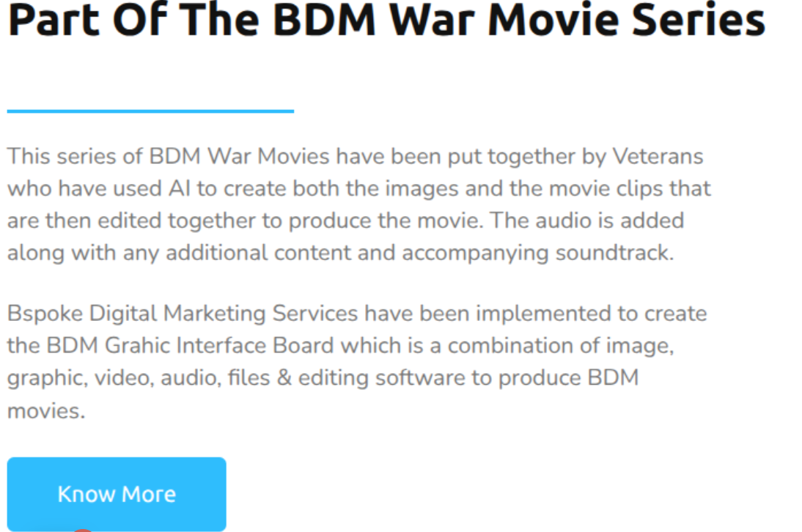Click the blue divider line under the heading
The width and height of the screenshot is (802, 532).
150,111
